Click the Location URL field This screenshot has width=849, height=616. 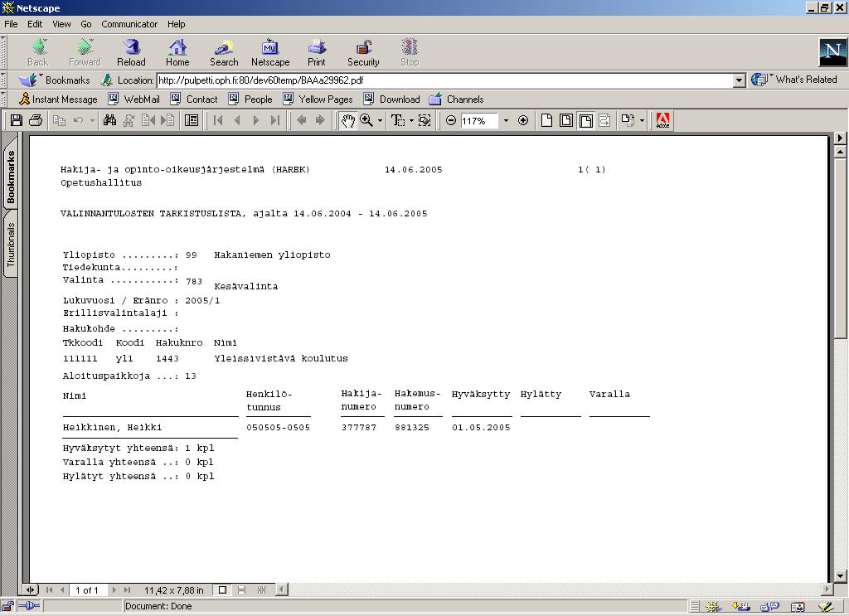(445, 80)
